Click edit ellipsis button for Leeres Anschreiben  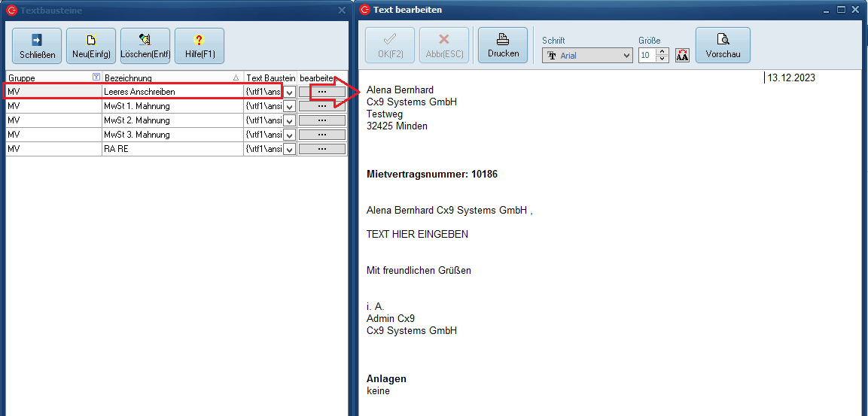pos(321,92)
